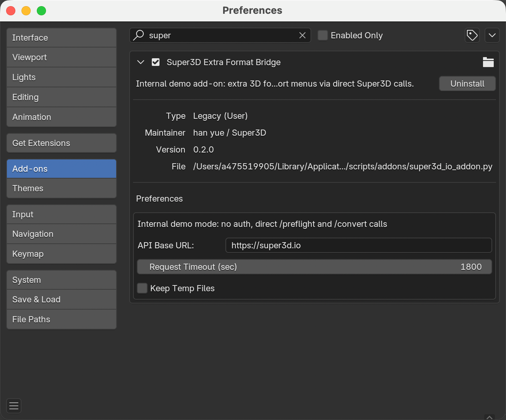The image size is (506, 420).
Task: Select the File Paths section
Action: 61,319
